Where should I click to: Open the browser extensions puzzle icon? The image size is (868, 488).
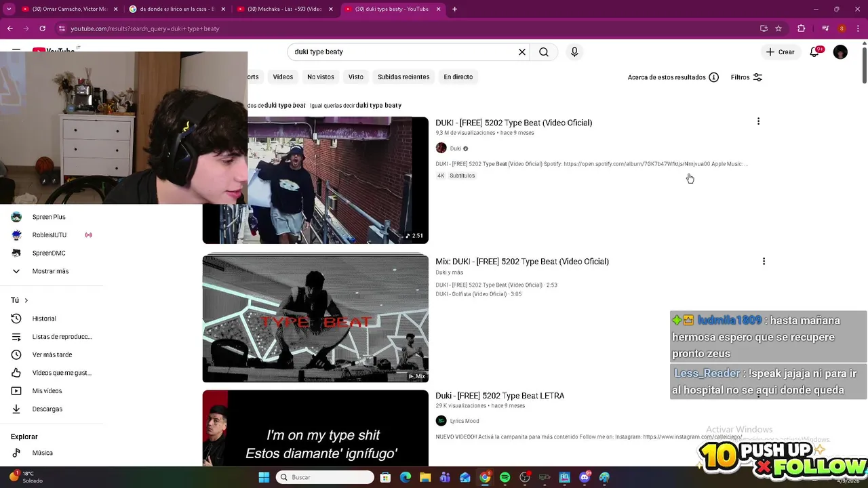(801, 28)
